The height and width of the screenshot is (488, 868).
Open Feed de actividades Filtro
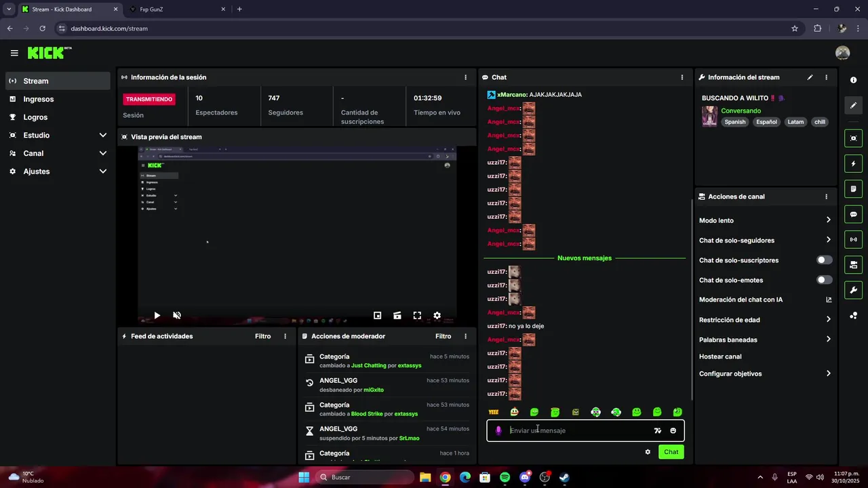[262, 336]
